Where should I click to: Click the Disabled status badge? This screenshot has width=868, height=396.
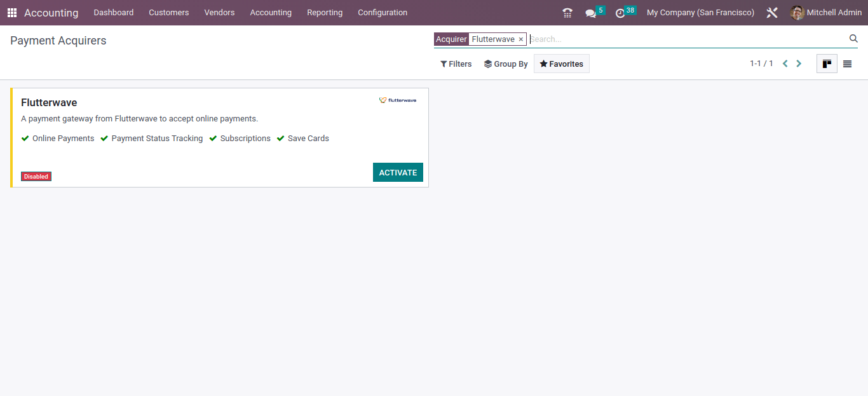pyautogui.click(x=36, y=177)
